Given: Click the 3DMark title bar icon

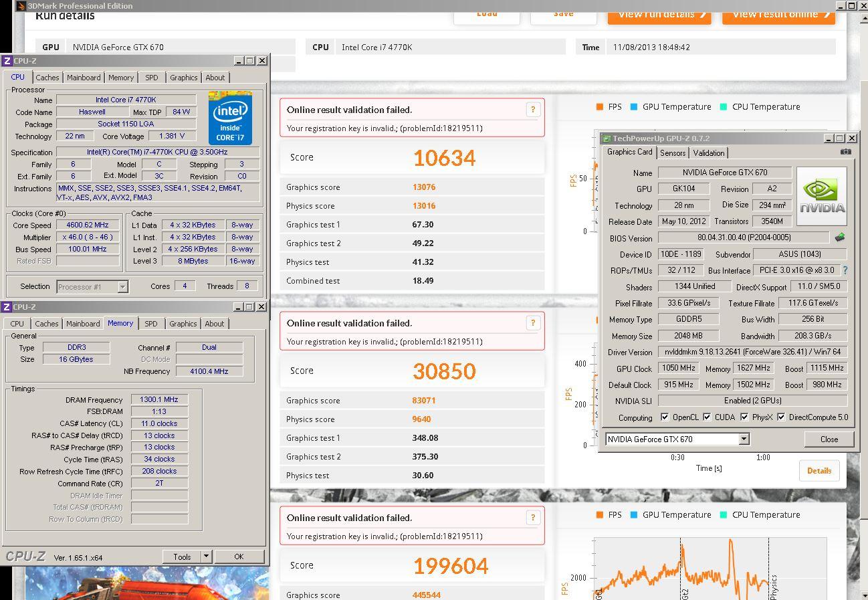Looking at the screenshot, I should click(21, 5).
